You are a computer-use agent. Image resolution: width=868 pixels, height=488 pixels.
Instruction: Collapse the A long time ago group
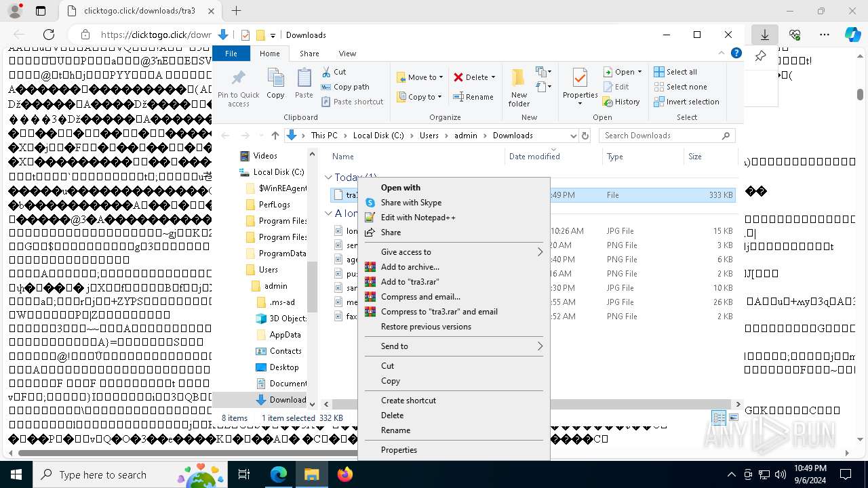[x=329, y=213]
